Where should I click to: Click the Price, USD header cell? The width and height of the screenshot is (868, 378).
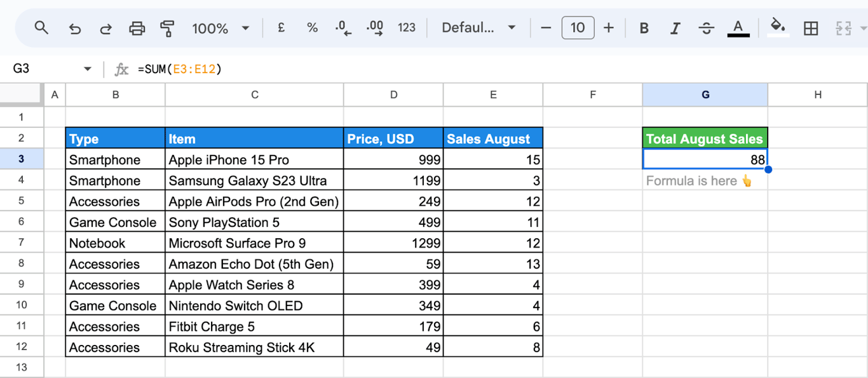pyautogui.click(x=393, y=138)
